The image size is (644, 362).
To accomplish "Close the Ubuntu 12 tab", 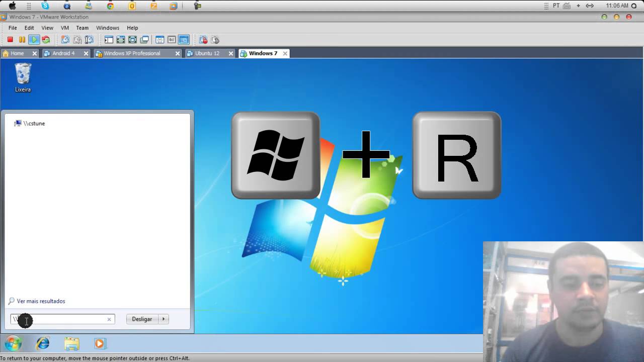I will [x=231, y=53].
